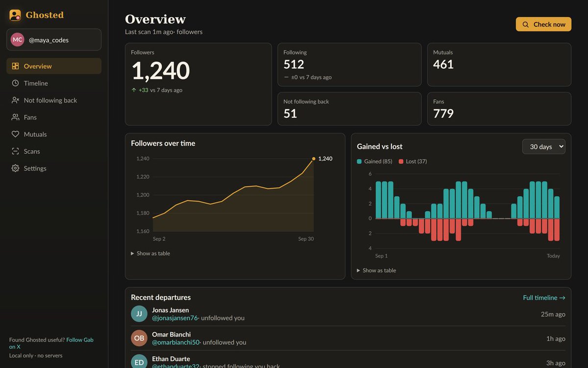
Task: Click the 1h ago timestamp
Action: [x=556, y=339]
